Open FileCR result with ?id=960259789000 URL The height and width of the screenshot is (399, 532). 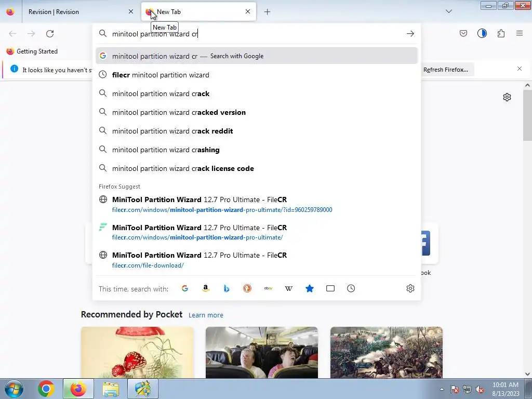257,204
